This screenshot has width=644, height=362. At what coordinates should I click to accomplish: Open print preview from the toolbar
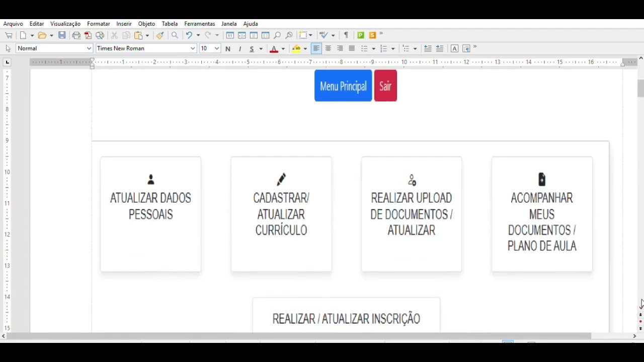100,35
